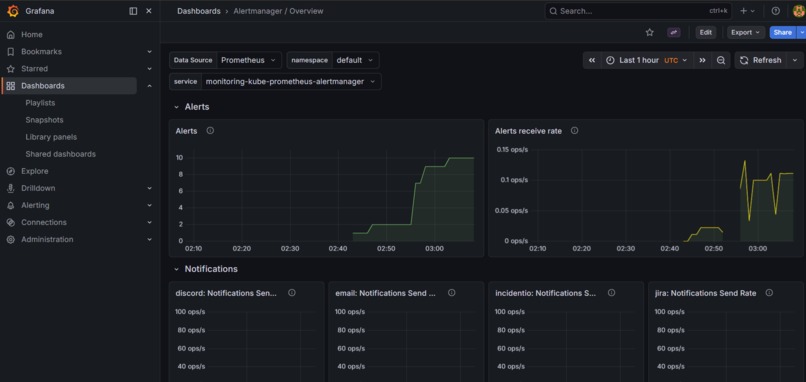Expand the Starred section chevron
Image resolution: width=806 pixels, height=382 pixels.
point(150,68)
